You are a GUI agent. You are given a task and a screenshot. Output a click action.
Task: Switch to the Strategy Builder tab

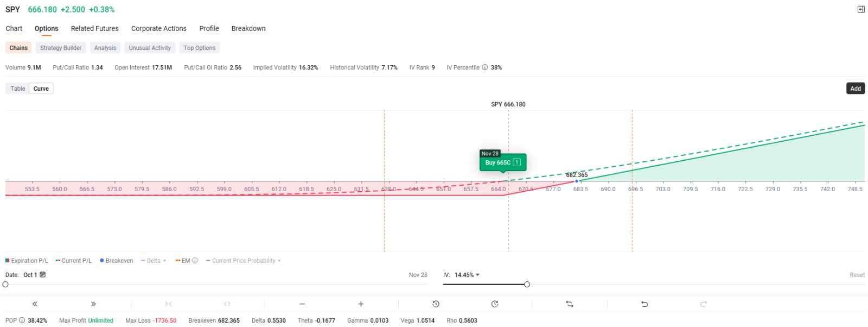(61, 48)
